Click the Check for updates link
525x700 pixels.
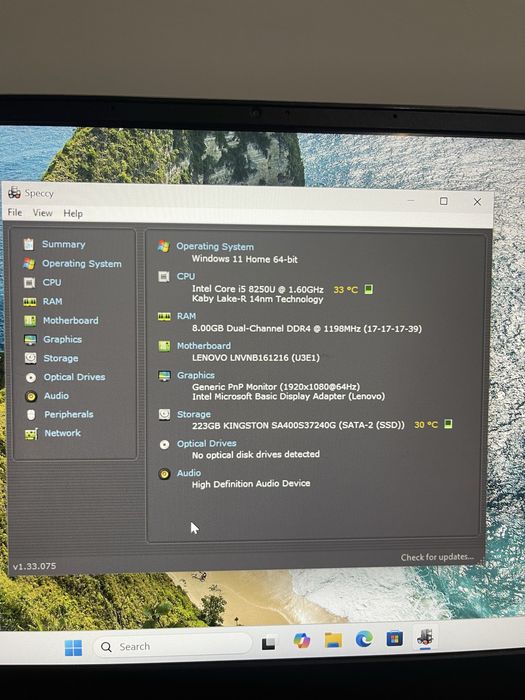point(437,557)
